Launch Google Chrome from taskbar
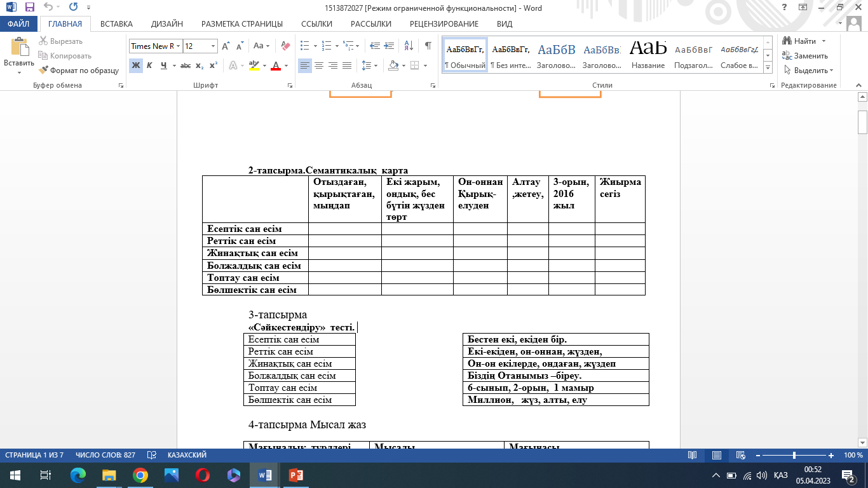Screen dimensions: 868x488 click(140, 475)
